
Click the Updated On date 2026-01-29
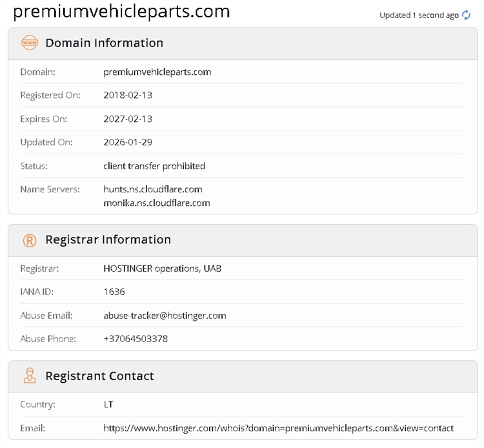(128, 142)
